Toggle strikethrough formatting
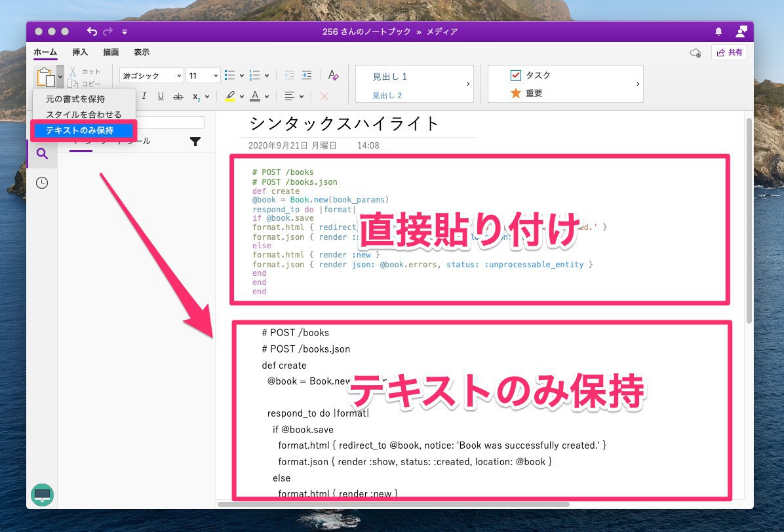The image size is (784, 532). [178, 96]
